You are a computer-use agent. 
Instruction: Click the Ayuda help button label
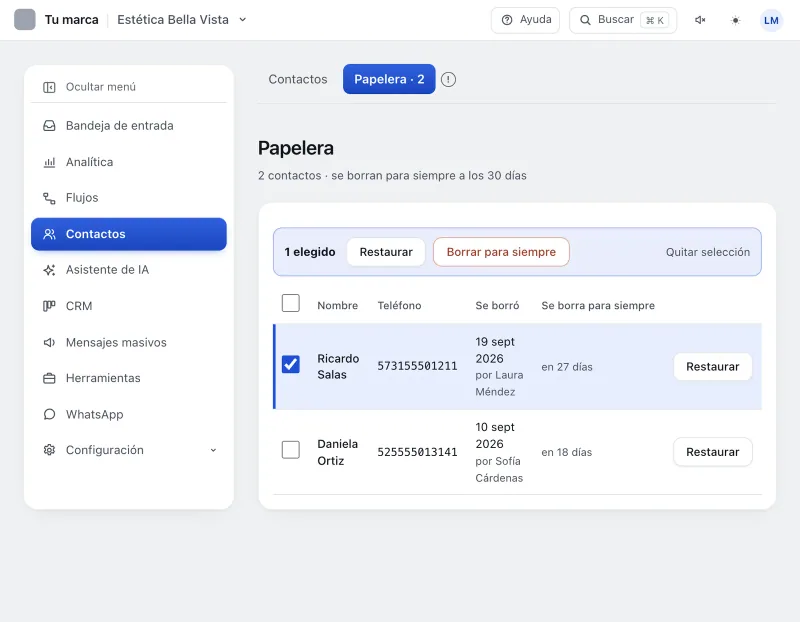tap(535, 20)
